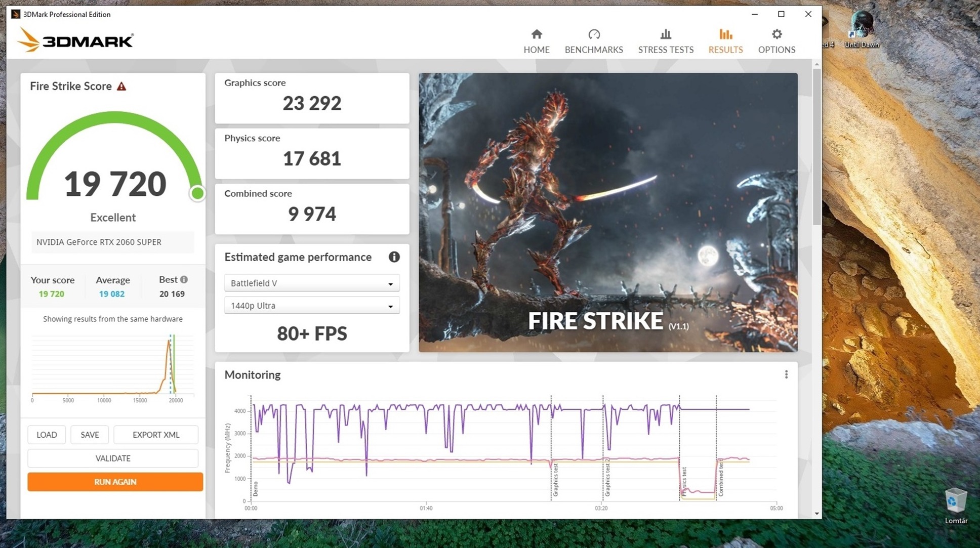Show Estimated game performance info icon

pos(394,257)
